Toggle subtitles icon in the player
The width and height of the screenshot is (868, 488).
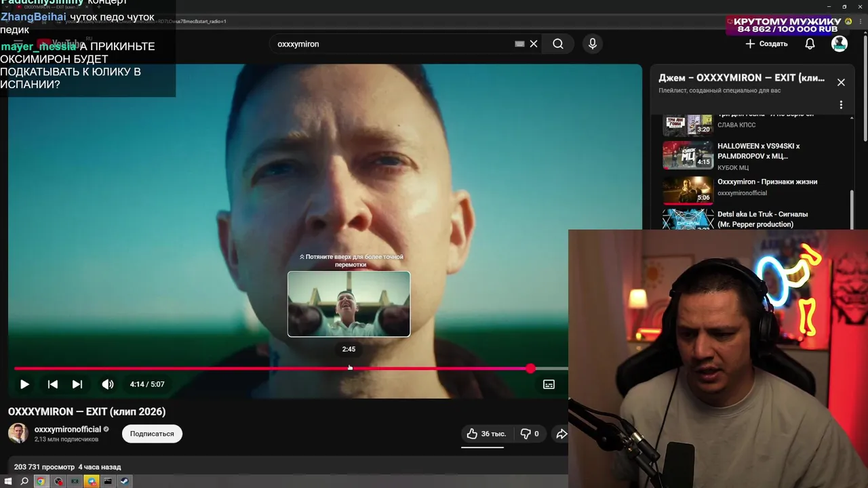[x=549, y=384]
